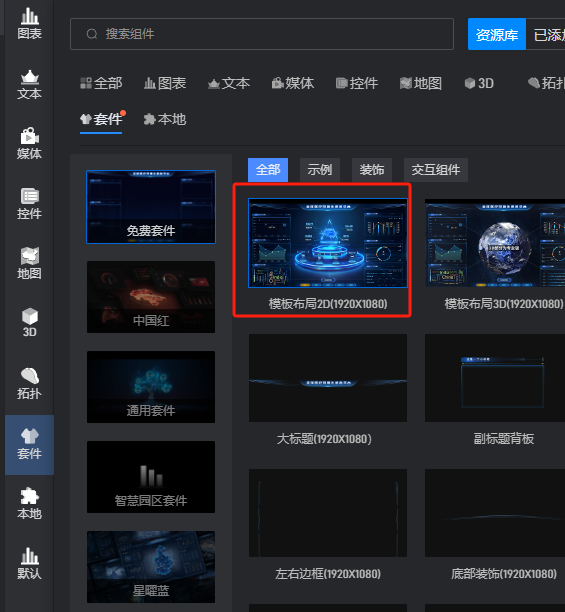Open the 拓扑 topology sidebar icon

tap(29, 384)
